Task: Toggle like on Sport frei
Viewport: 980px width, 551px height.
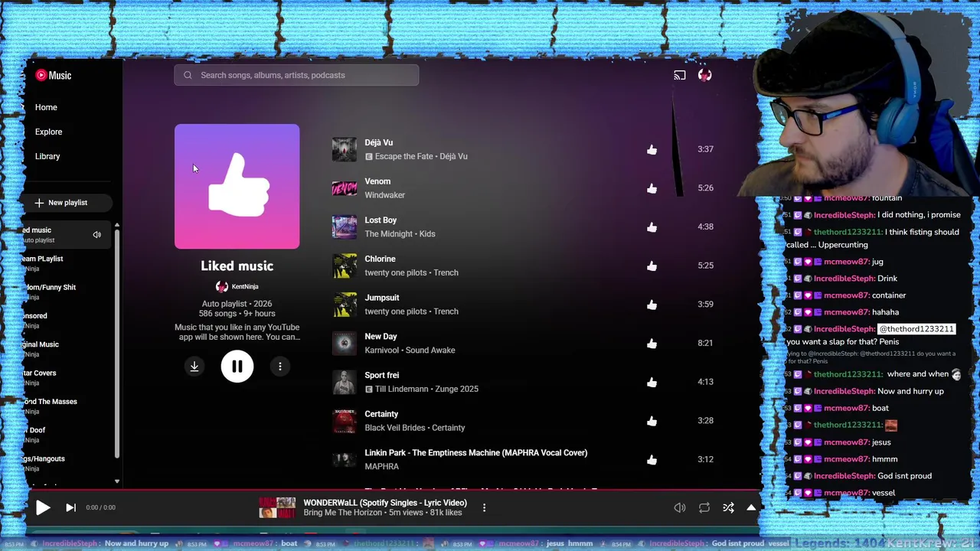Action: [652, 383]
